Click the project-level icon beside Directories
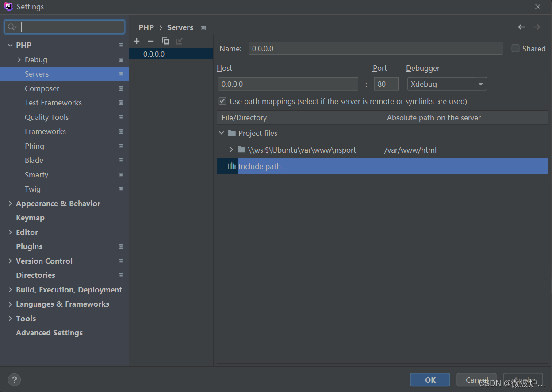Image resolution: width=552 pixels, height=392 pixels. [121, 275]
